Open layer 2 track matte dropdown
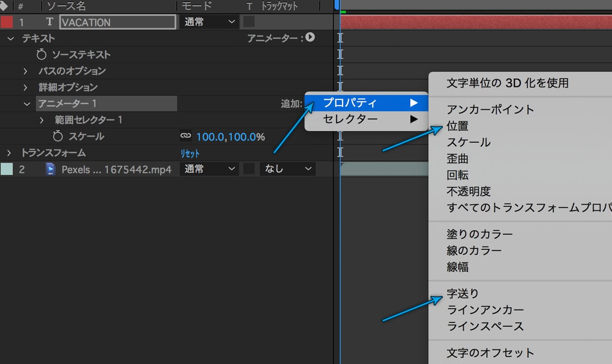The height and width of the screenshot is (364, 612). point(287,169)
